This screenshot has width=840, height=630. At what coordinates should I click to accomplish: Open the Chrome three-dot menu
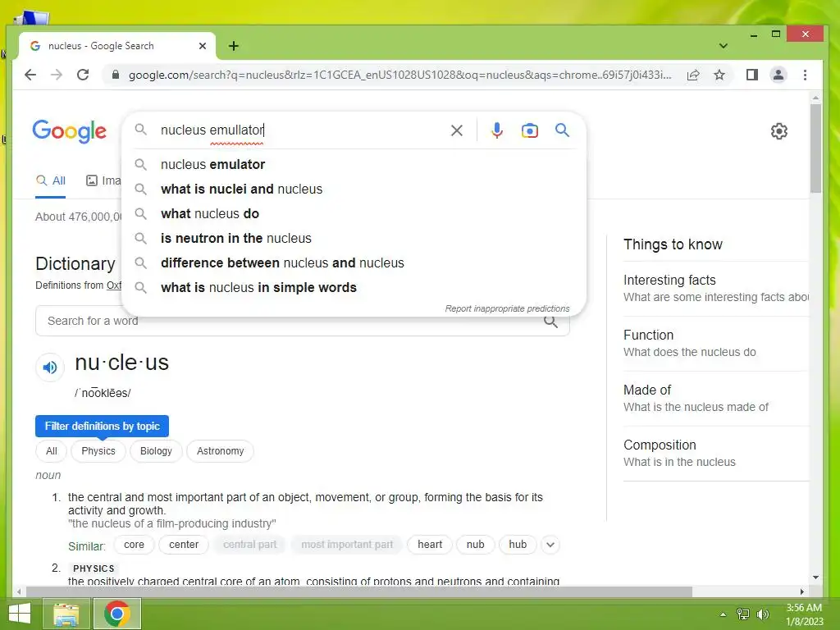tap(806, 75)
